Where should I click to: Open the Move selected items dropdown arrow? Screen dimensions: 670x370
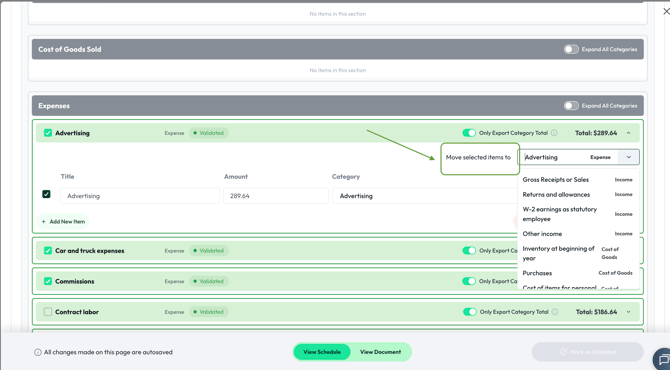click(629, 157)
